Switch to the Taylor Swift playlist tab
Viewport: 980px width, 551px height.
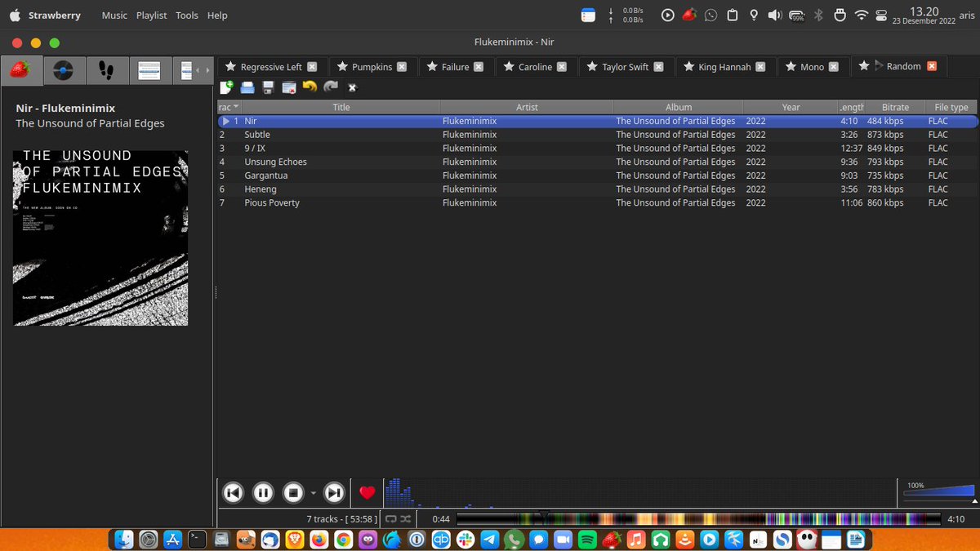(x=626, y=67)
